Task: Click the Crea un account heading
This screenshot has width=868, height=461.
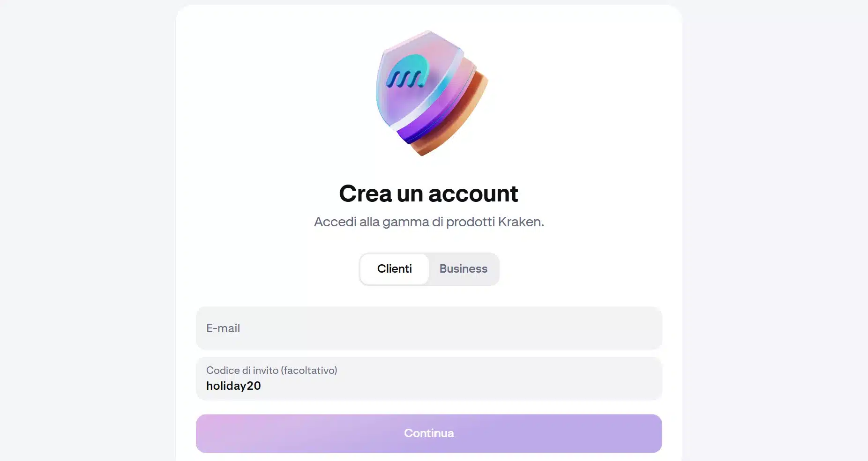Action: (429, 193)
